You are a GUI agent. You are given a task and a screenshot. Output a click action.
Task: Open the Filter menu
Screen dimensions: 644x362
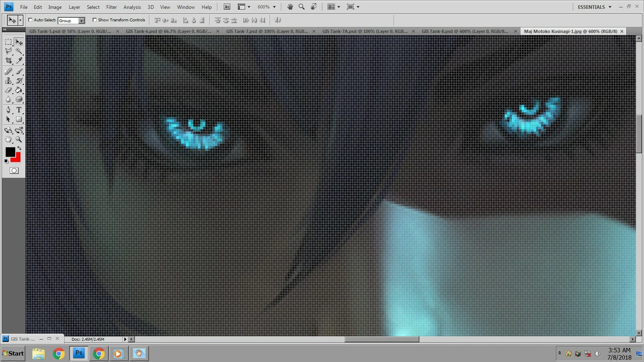[111, 7]
